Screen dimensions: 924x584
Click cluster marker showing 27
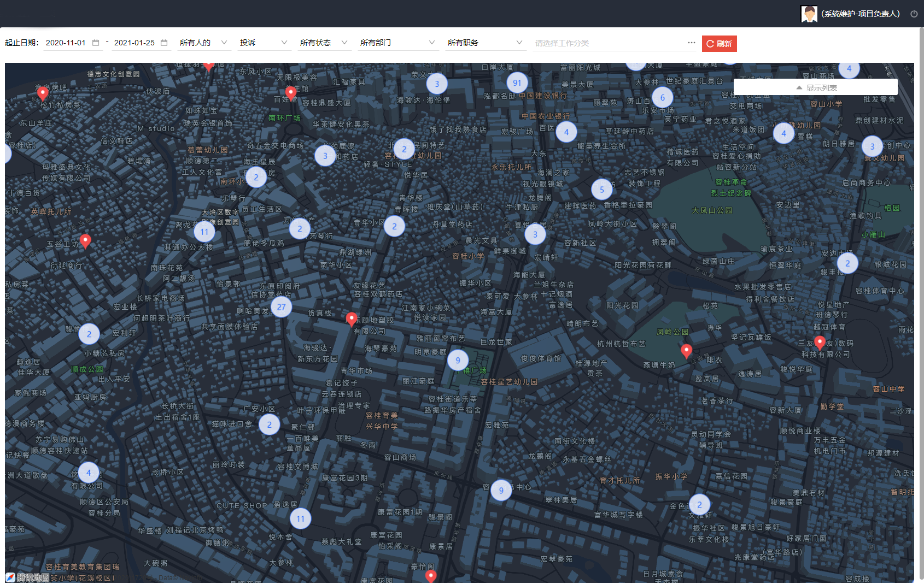[x=282, y=307]
